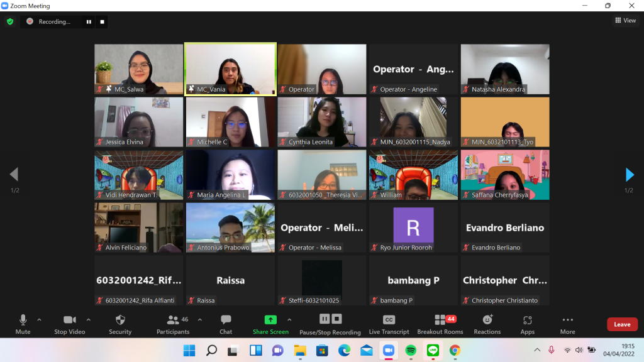Click the green Share Screen icon
644x362 pixels.
click(270, 319)
